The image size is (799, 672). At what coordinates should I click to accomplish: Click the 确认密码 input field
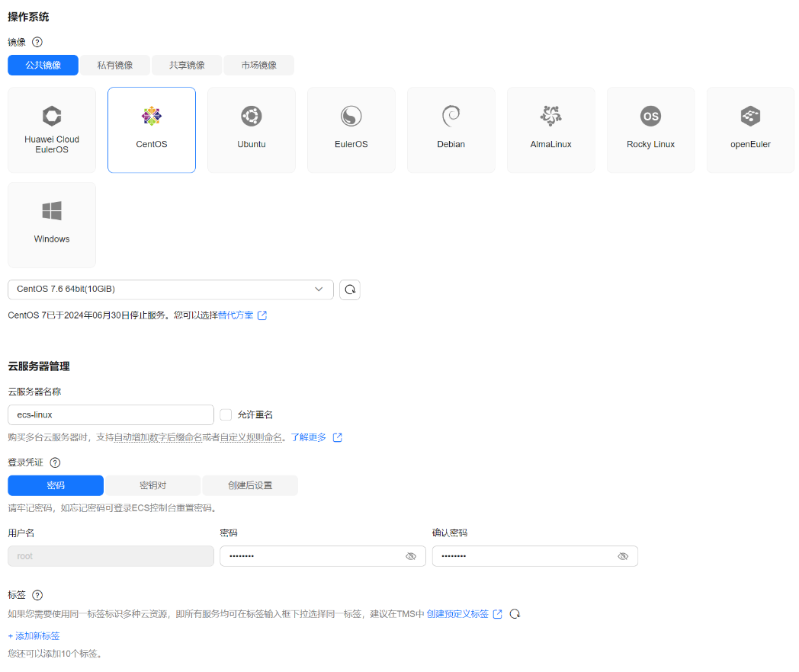pyautogui.click(x=535, y=556)
